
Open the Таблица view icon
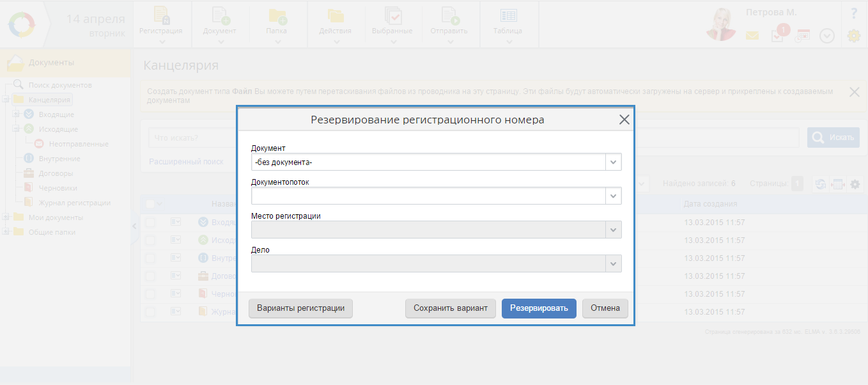pyautogui.click(x=508, y=17)
